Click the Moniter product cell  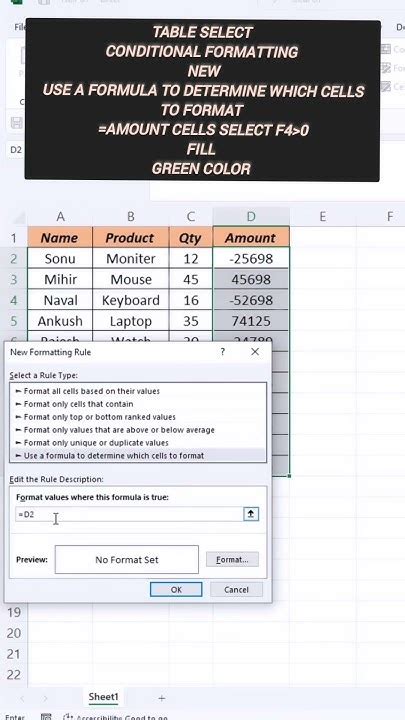pos(130,259)
